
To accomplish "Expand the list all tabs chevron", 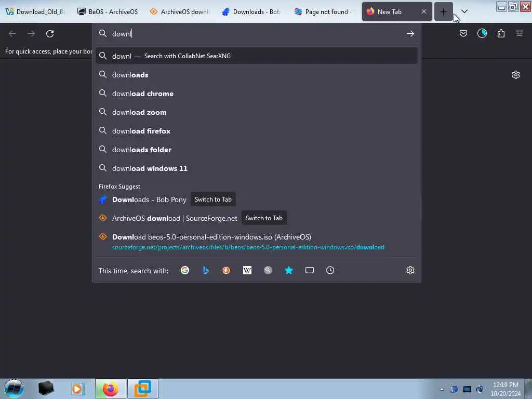I will coord(464,11).
